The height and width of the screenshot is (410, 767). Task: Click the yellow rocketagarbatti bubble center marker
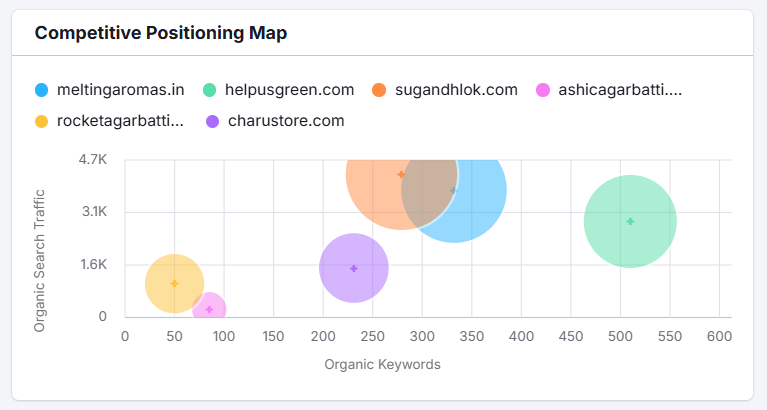[x=175, y=284]
